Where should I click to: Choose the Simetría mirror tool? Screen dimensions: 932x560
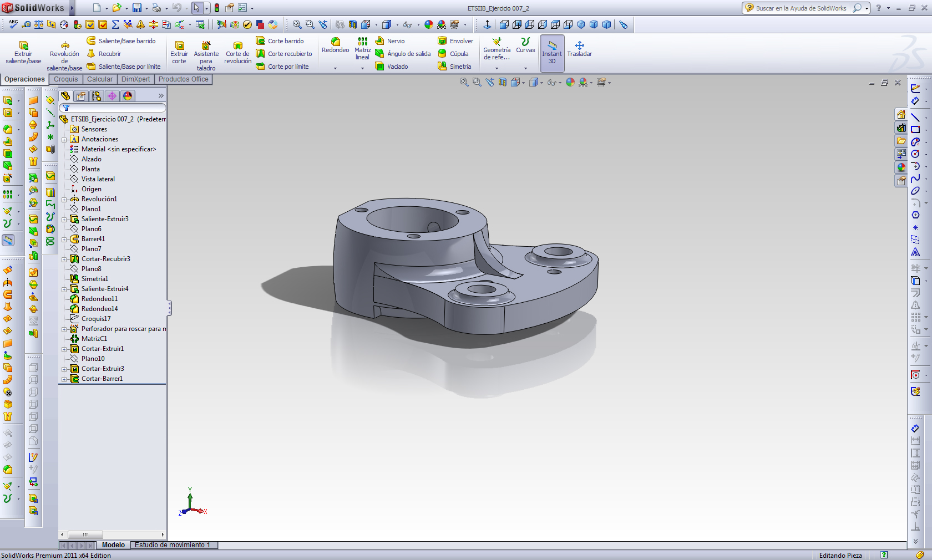(455, 67)
